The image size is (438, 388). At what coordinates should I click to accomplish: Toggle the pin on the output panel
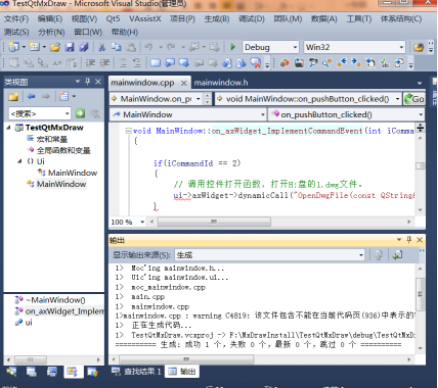pos(409,239)
